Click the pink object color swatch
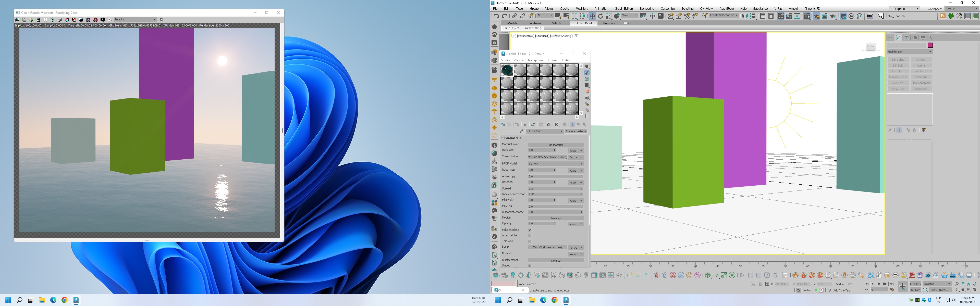Image resolution: width=980 pixels, height=306 pixels. (930, 45)
